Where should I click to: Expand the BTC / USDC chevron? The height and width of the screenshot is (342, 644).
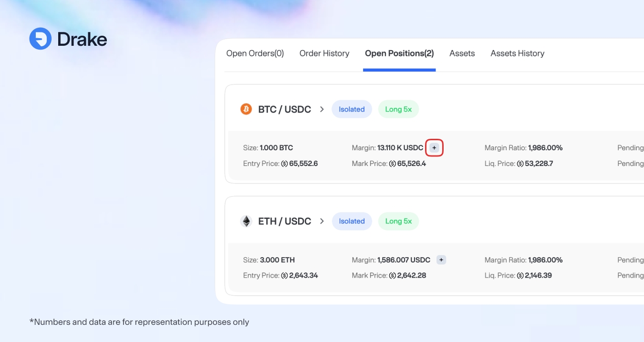pyautogui.click(x=322, y=109)
